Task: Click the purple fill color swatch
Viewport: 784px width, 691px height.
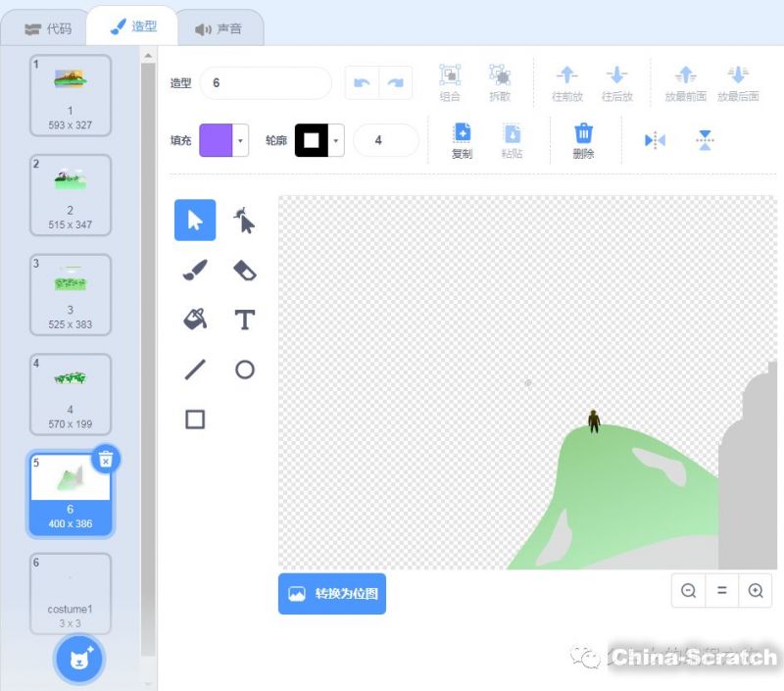Action: point(216,140)
